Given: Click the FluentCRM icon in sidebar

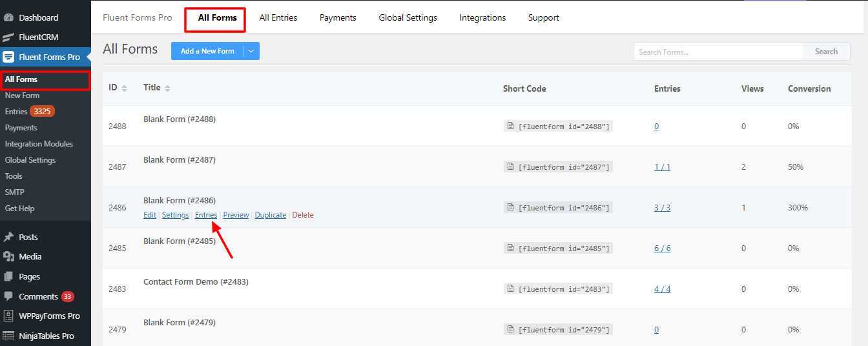Looking at the screenshot, I should [x=9, y=37].
